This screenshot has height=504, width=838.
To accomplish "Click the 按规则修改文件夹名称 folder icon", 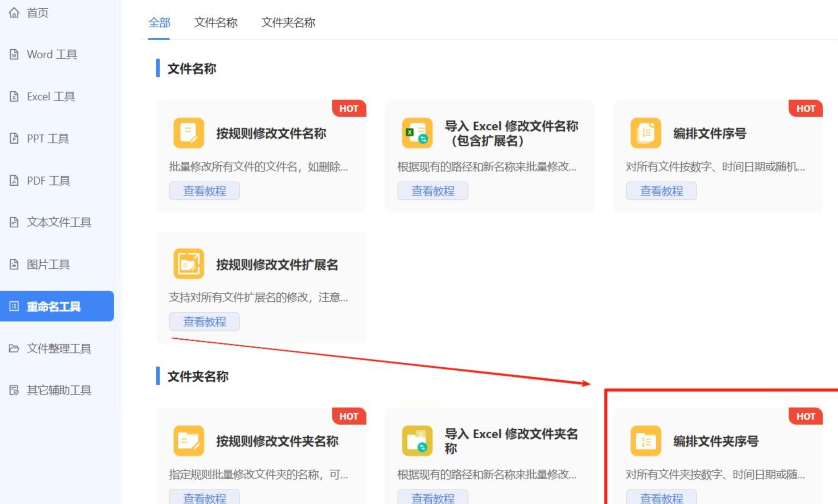I will pyautogui.click(x=188, y=441).
